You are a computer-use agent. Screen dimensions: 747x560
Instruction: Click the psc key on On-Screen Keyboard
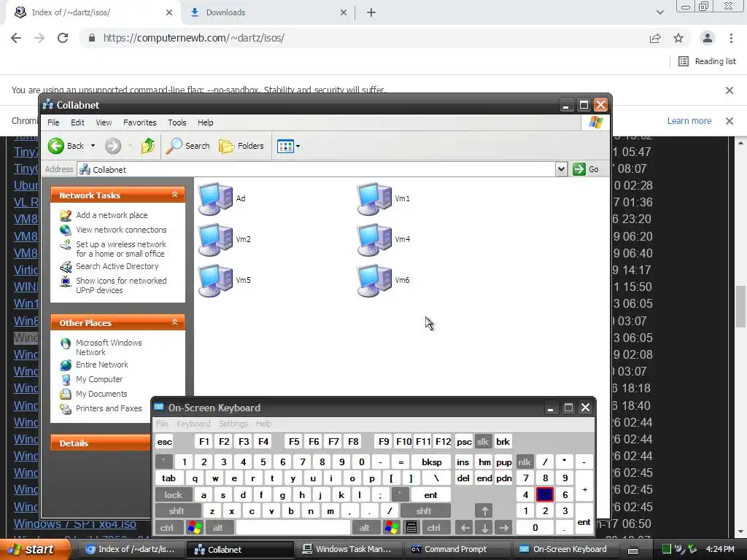coord(464,441)
